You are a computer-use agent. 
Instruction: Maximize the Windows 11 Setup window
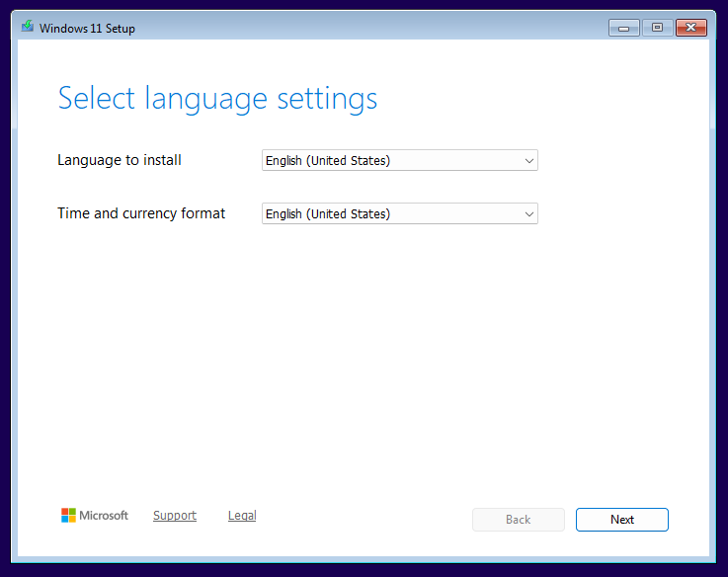(657, 28)
